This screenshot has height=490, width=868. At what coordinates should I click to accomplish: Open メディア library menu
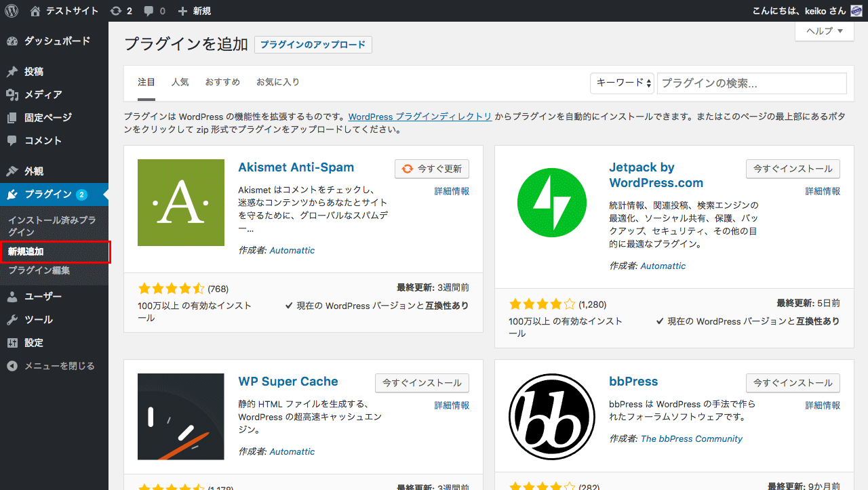pos(54,94)
